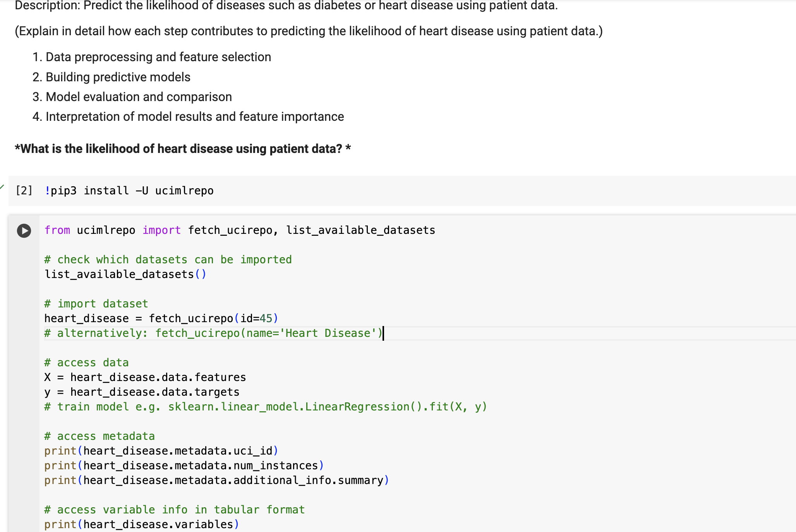Click the execution count [2] indicator
The image size is (796, 532).
(24, 190)
